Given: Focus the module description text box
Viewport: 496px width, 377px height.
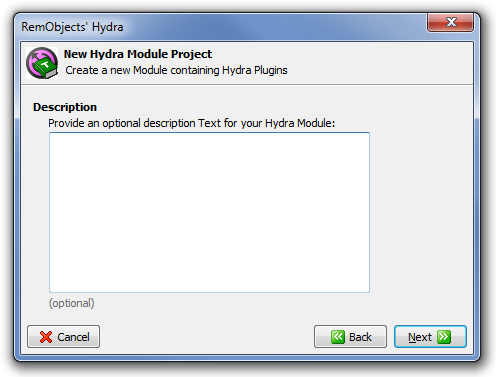Looking at the screenshot, I should (x=209, y=212).
